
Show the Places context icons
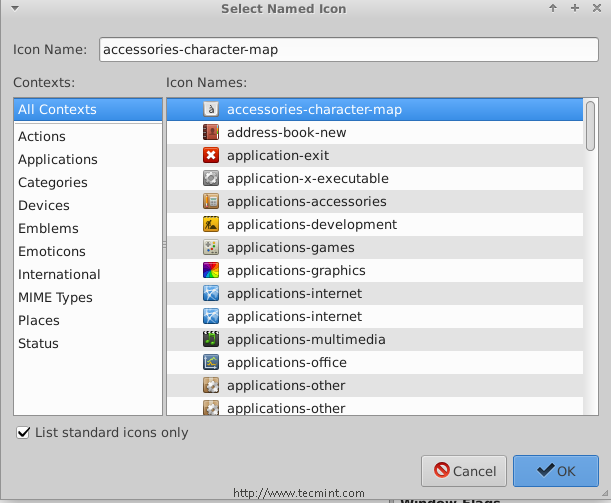pyautogui.click(x=39, y=320)
